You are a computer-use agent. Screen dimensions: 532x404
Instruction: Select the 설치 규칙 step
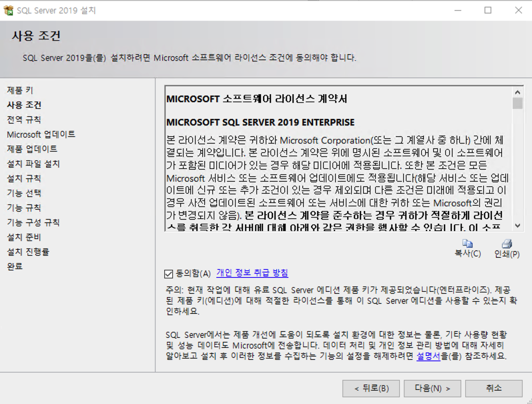point(24,178)
